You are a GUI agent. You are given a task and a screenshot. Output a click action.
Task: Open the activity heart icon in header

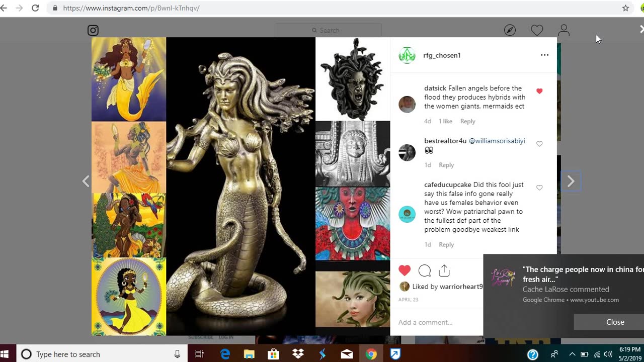[537, 30]
